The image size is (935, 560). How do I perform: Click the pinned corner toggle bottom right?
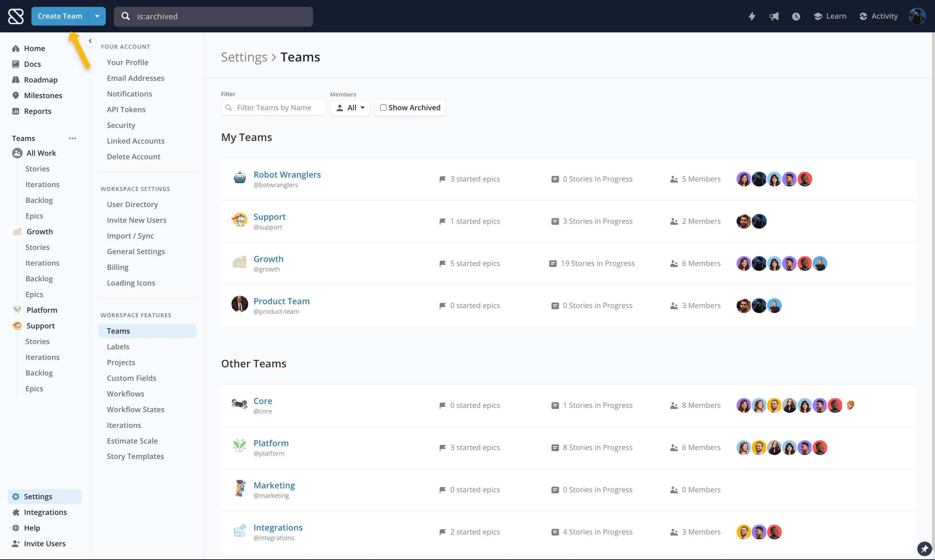tap(924, 549)
